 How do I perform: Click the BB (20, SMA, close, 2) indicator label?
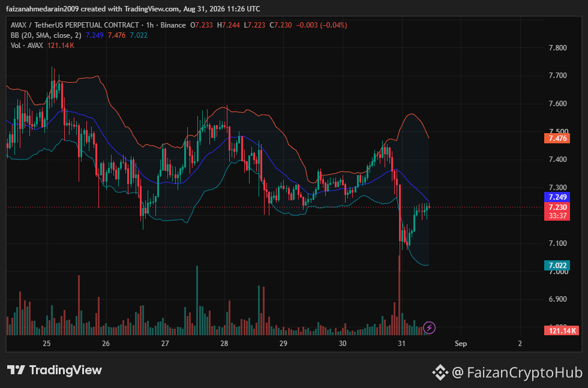(x=46, y=35)
